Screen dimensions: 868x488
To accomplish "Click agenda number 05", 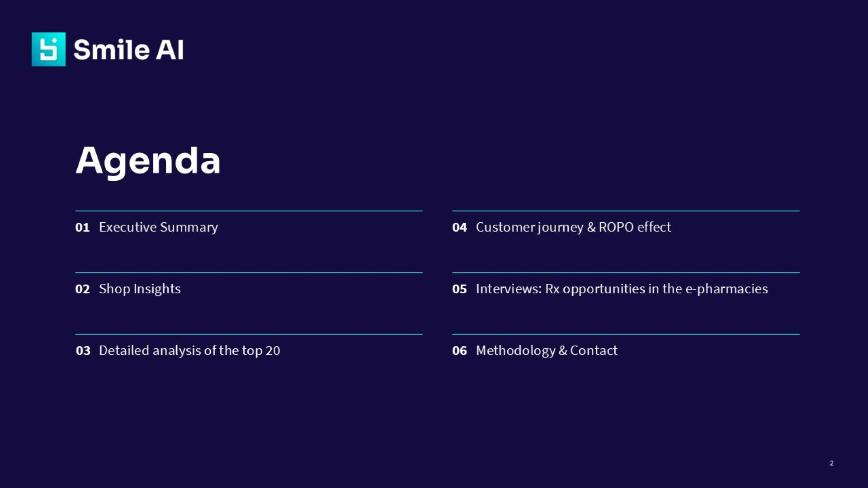I will pos(459,289).
